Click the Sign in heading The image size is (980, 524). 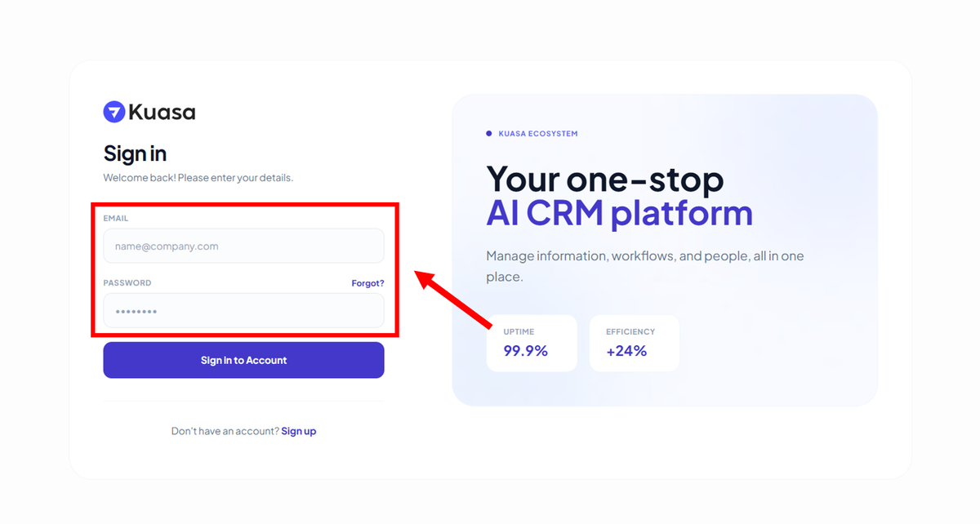[x=135, y=153]
